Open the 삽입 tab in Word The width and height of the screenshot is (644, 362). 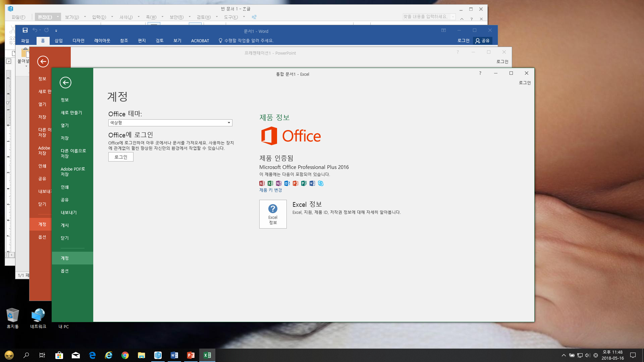[x=59, y=41]
